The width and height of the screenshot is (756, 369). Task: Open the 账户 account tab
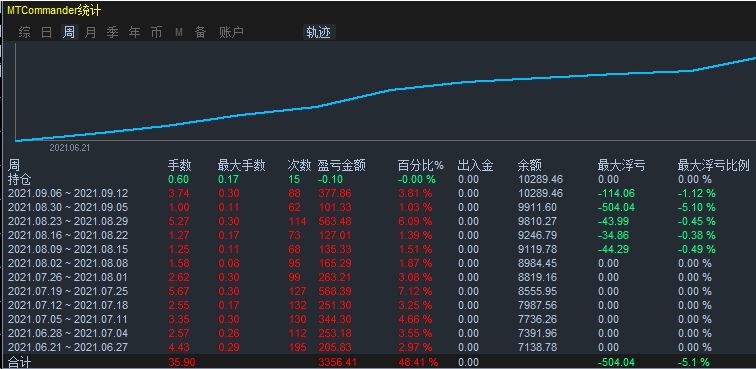point(231,32)
